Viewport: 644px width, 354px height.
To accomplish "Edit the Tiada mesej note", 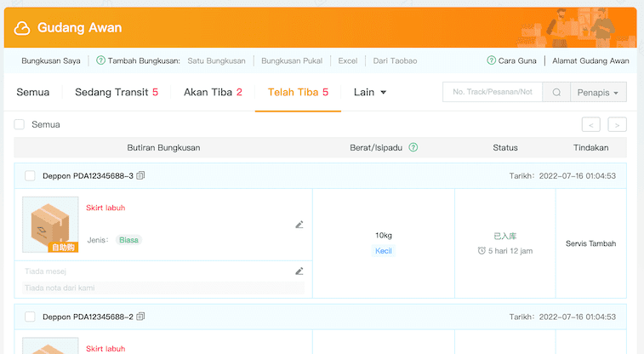I will 299,271.
